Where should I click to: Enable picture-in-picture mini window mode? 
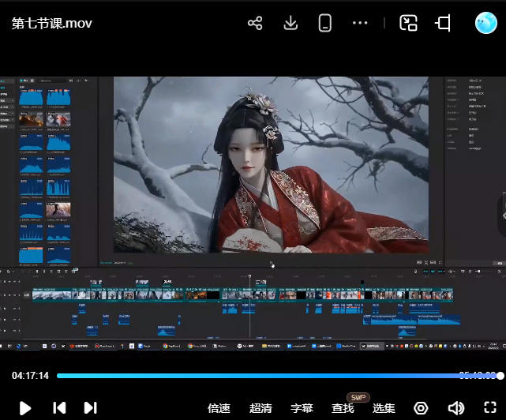(408, 23)
